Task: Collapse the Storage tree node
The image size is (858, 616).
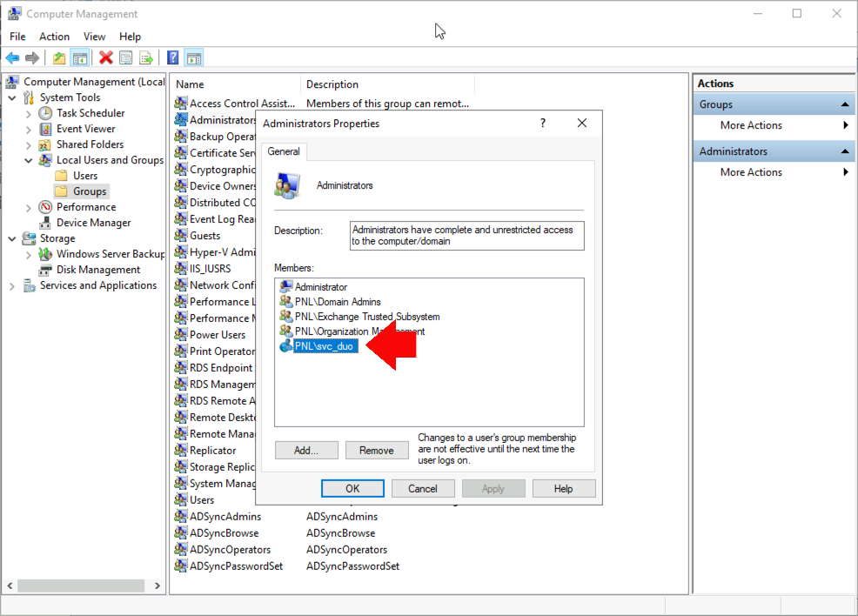Action: 12,239
